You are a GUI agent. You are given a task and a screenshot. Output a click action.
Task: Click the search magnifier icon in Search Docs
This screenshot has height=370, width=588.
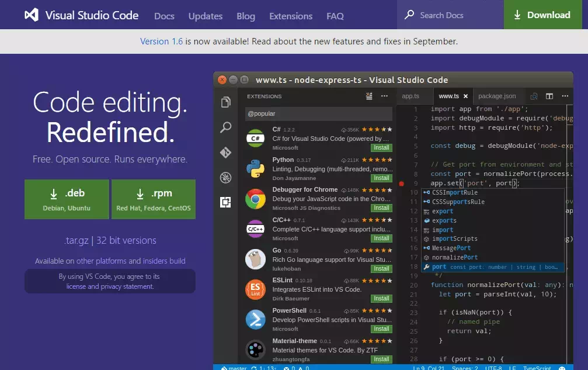point(409,15)
